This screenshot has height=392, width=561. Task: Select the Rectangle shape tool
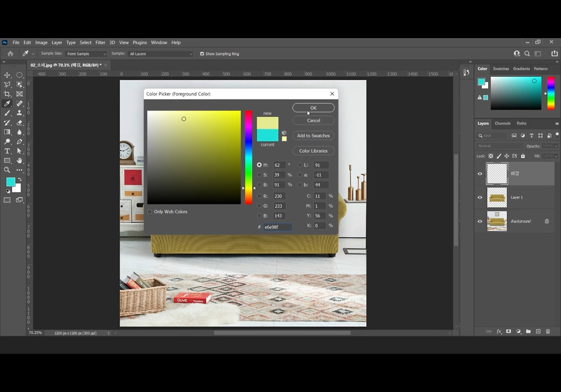tap(7, 160)
